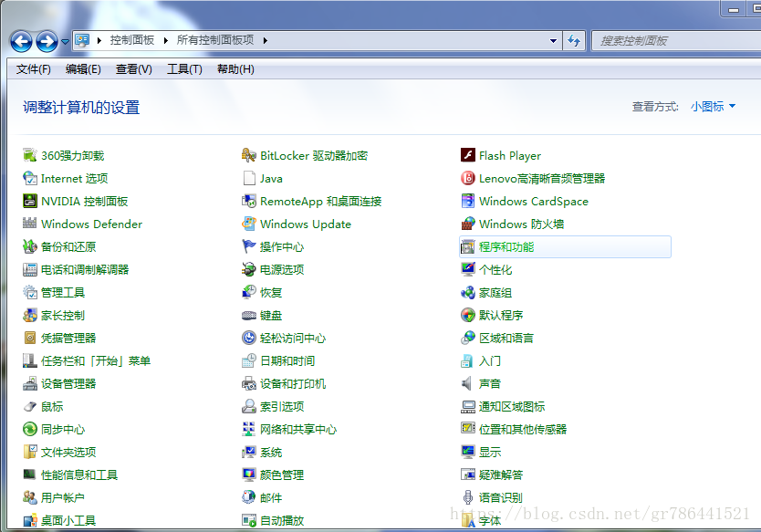Screen dimensions: 761x532
Task: Open the 通知区域图标 link
Action: (512, 406)
